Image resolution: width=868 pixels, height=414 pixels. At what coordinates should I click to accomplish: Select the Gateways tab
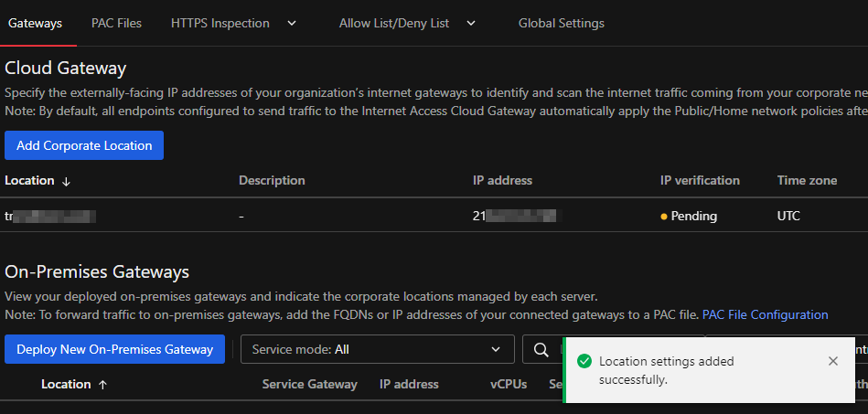(35, 23)
